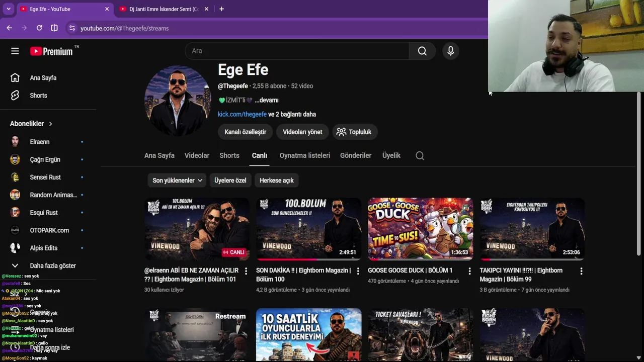Open GOOSE GOOSE DUCK BÖLÜM 1 title
This screenshot has height=362, width=644.
[410, 270]
